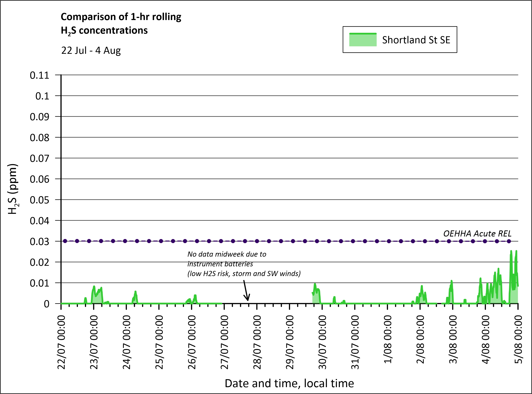The height and width of the screenshot is (394, 532).
Task: Click the 'Date and time, local time' axis title
Action: [x=289, y=383]
